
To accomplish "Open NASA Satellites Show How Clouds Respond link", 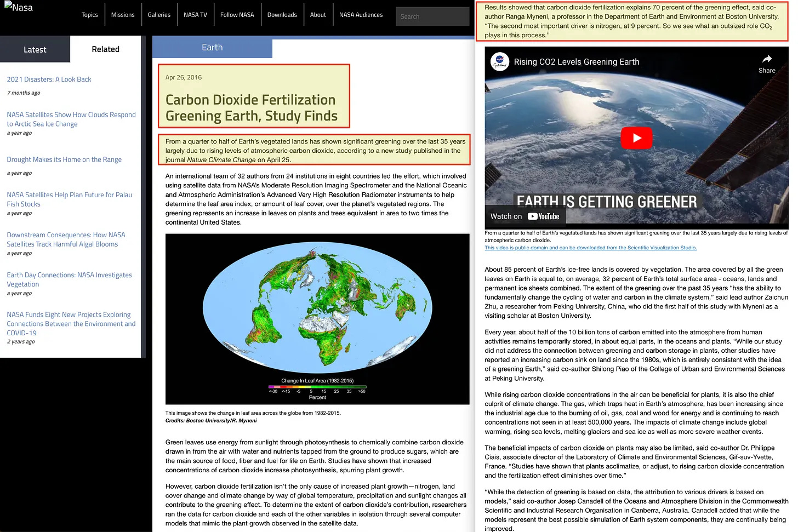I will [71, 119].
